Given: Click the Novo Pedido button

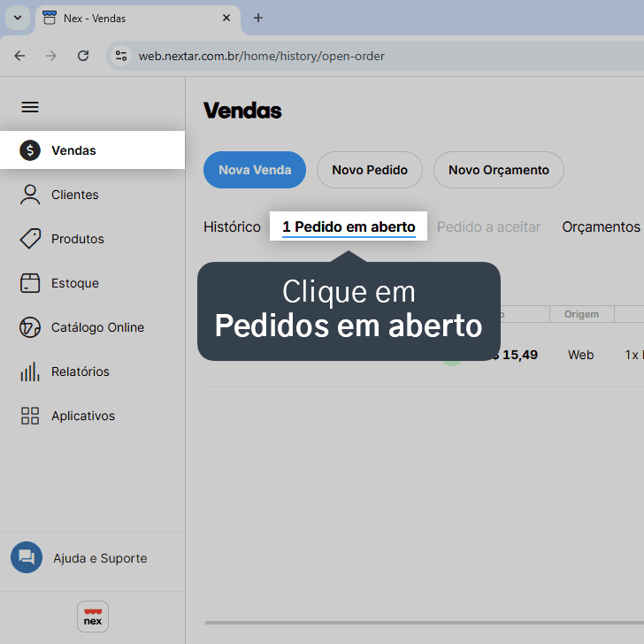Looking at the screenshot, I should pyautogui.click(x=370, y=170).
